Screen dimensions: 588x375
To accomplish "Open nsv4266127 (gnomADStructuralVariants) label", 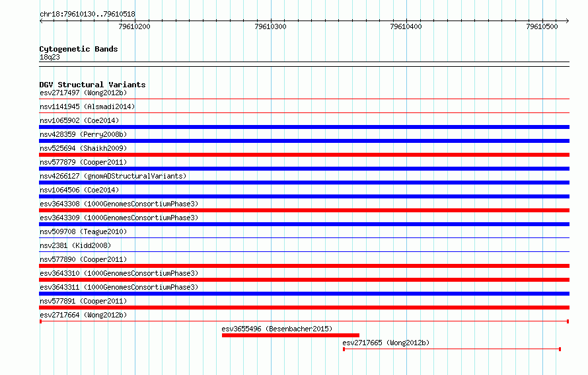I will pos(113,176).
